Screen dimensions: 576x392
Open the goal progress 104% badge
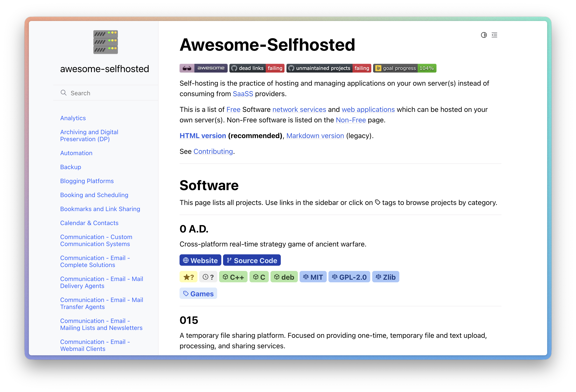(x=405, y=68)
